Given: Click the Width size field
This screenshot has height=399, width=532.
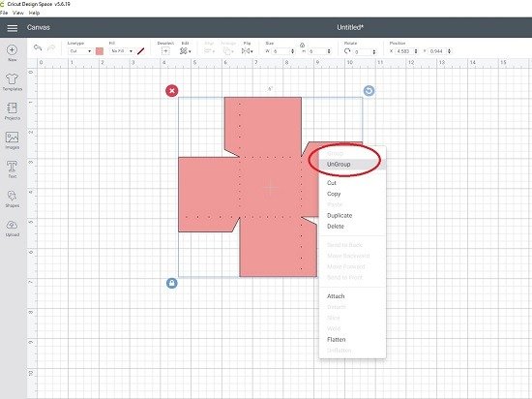Looking at the screenshot, I should (x=281, y=51).
